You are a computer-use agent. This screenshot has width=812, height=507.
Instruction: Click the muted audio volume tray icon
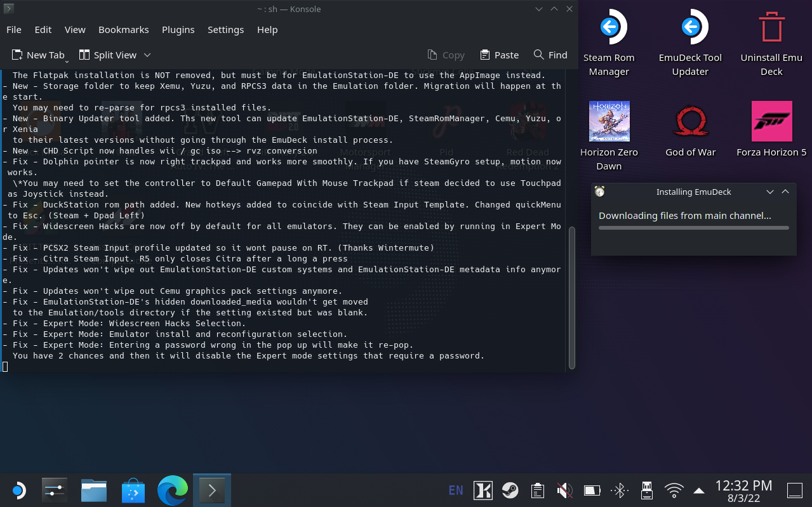pos(564,490)
